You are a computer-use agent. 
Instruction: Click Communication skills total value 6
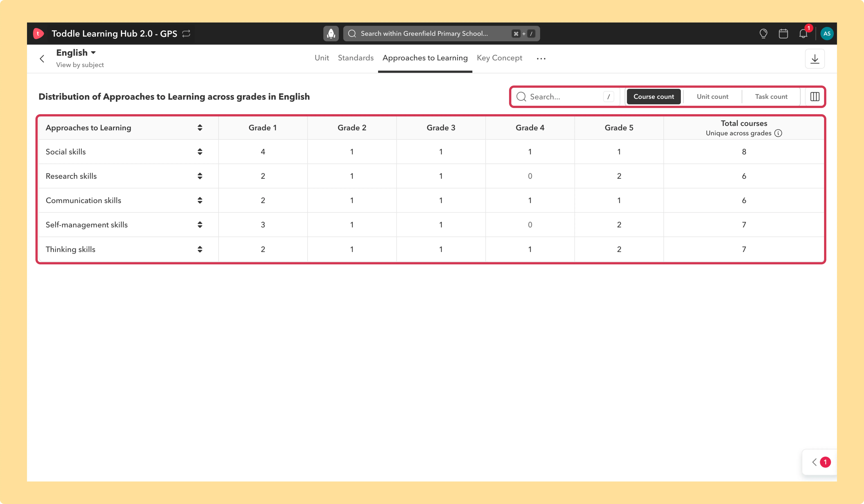(x=744, y=200)
